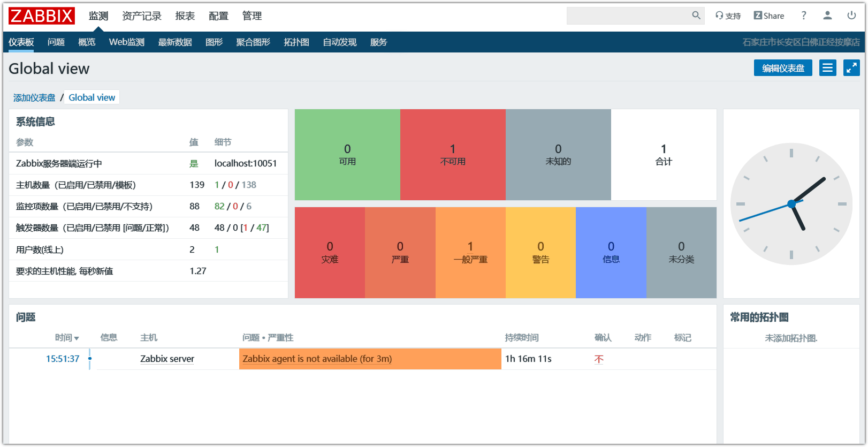868x447 pixels.
Task: Open the Zabbix Share link
Action: [769, 16]
